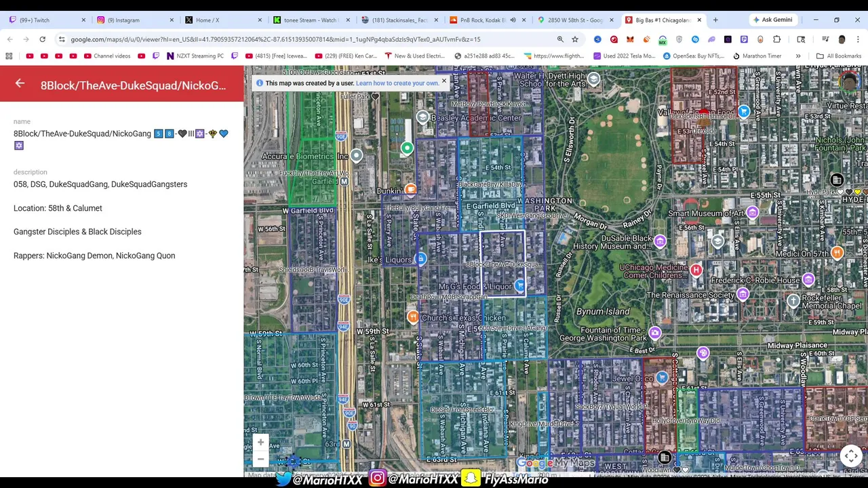Select the Fountain of Time marker
The image size is (868, 488).
pyautogui.click(x=654, y=333)
